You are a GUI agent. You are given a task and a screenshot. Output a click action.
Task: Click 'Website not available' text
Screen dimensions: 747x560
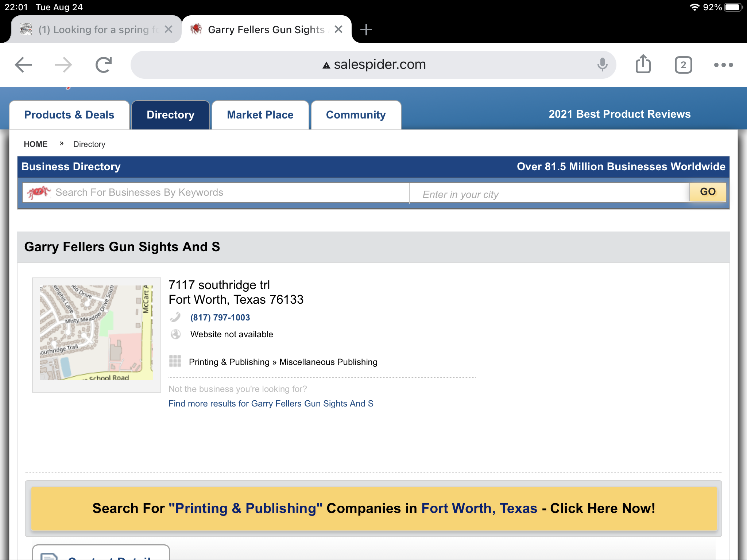coord(232,334)
